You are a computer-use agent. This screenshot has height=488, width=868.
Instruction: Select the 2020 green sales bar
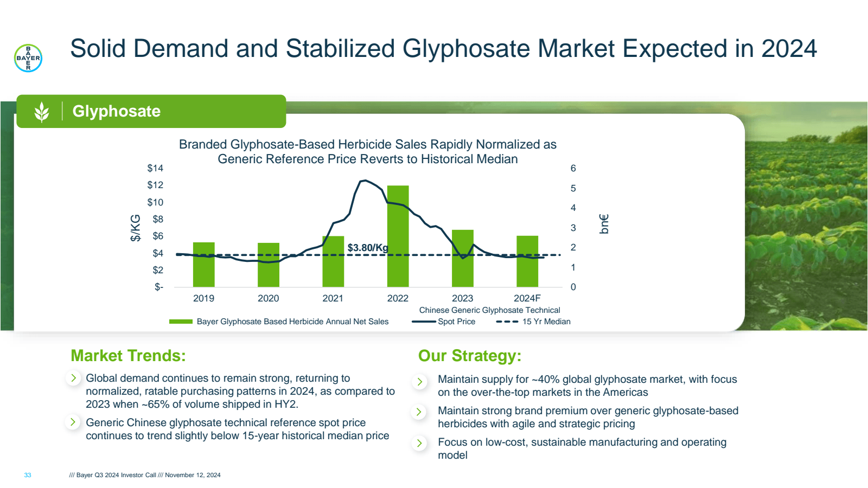269,265
